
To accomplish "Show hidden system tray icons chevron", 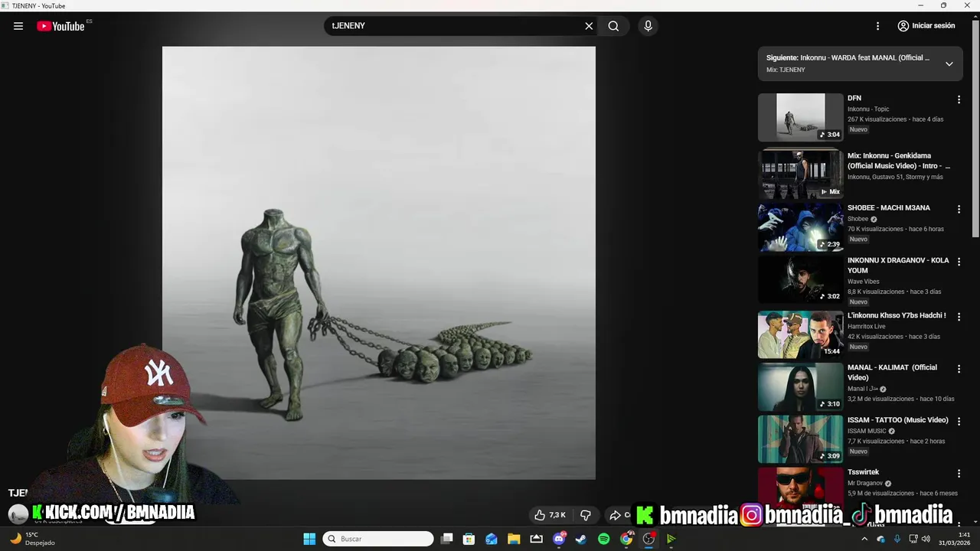I will (x=864, y=539).
